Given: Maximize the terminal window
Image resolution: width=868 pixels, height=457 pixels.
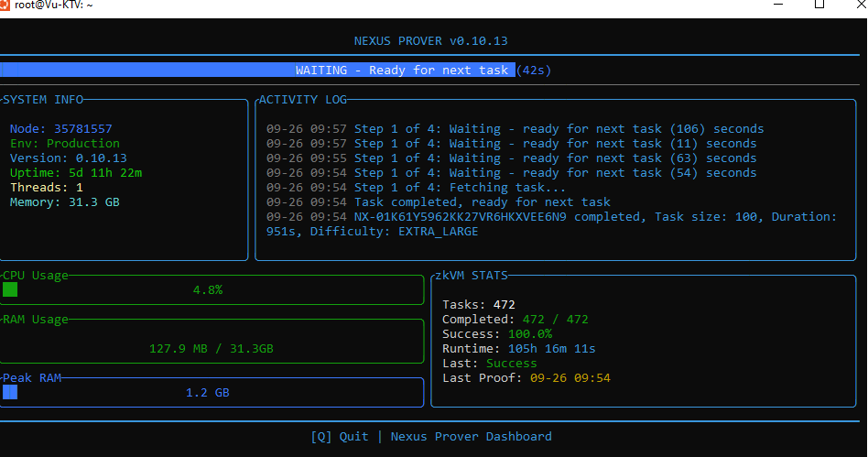Looking at the screenshot, I should 819,5.
